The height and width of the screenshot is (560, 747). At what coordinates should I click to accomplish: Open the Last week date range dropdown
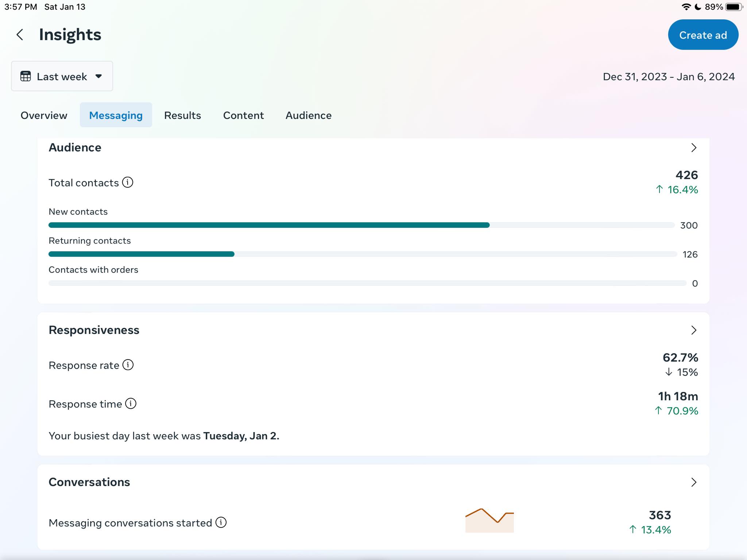click(62, 76)
